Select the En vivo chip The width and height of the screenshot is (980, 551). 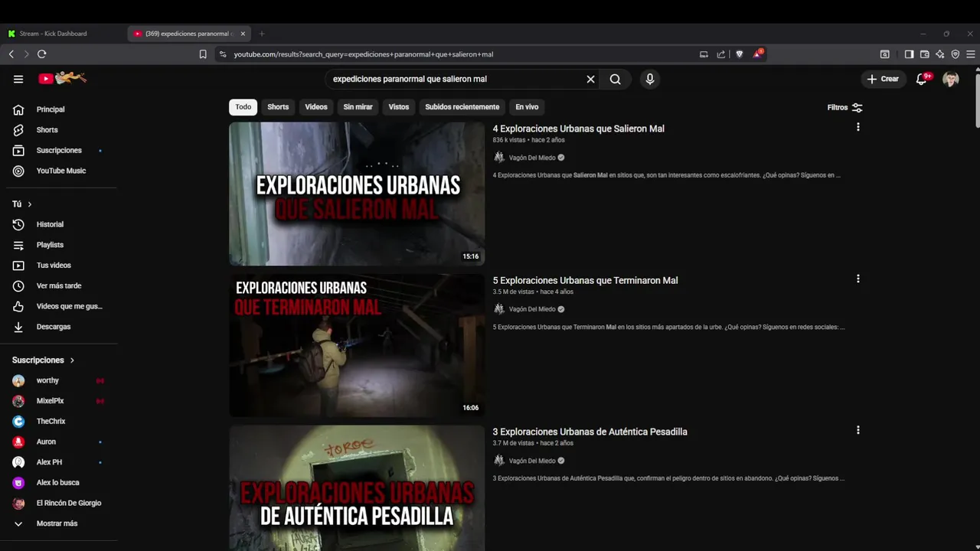(527, 107)
